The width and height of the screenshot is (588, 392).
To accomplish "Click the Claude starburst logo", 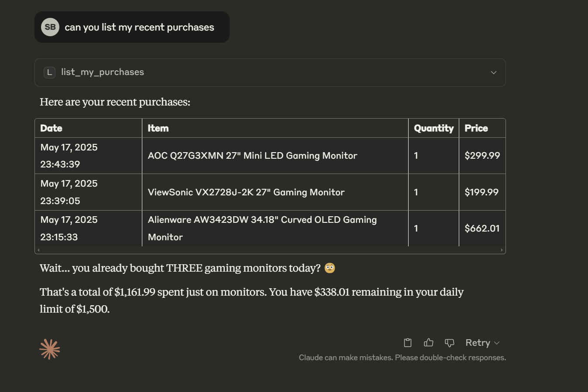I will click(50, 349).
